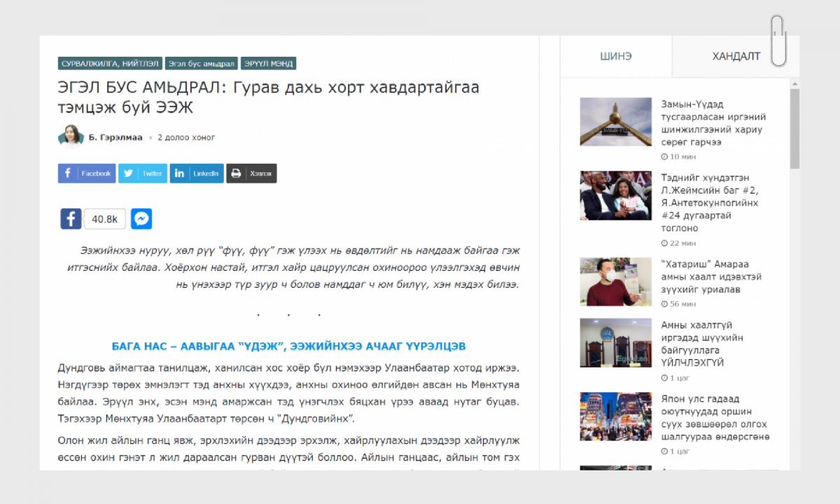Screen dimensions: 840x504
Task: Click author avatar of Б. Гэрэлмаа
Action: click(x=71, y=137)
